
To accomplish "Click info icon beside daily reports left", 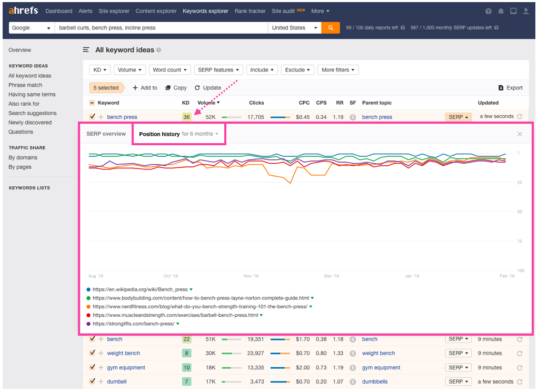I will tap(403, 28).
